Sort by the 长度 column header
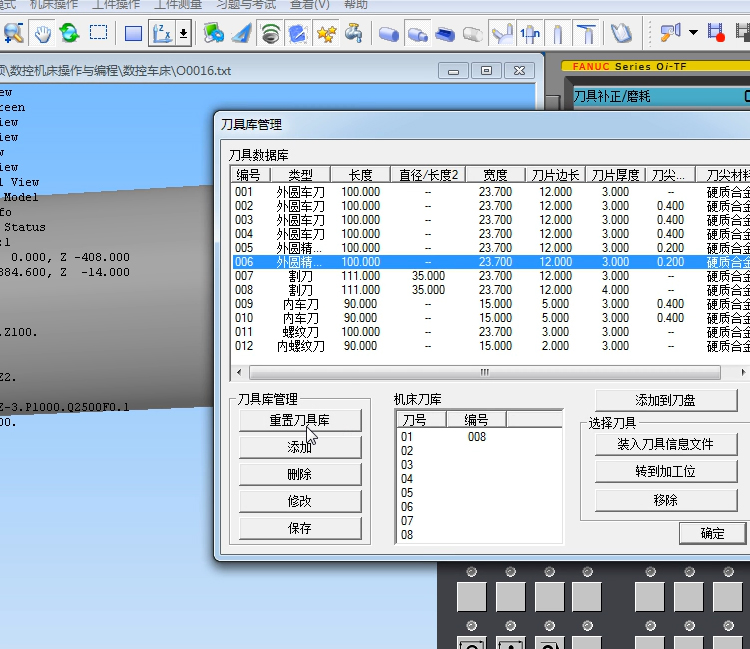 pyautogui.click(x=360, y=175)
